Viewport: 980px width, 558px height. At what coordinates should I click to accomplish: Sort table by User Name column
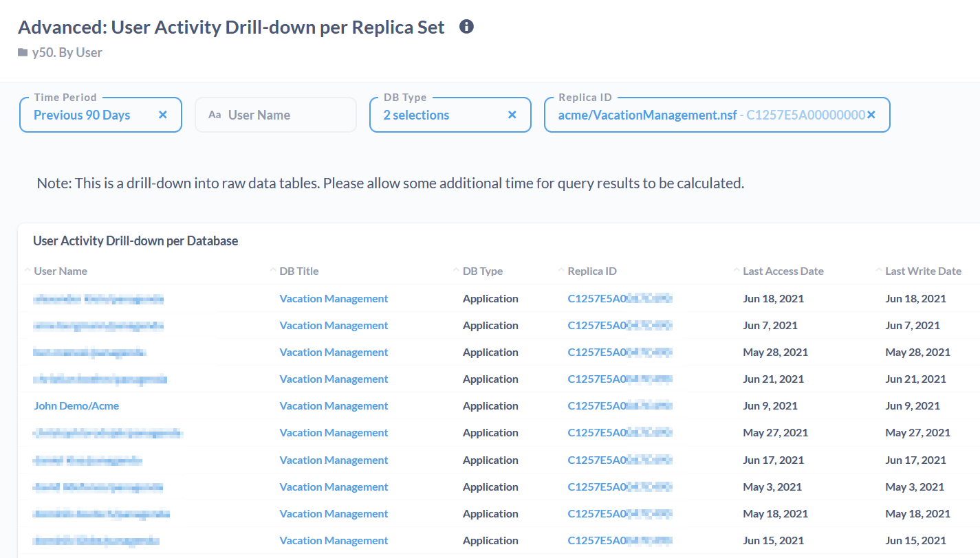[61, 271]
